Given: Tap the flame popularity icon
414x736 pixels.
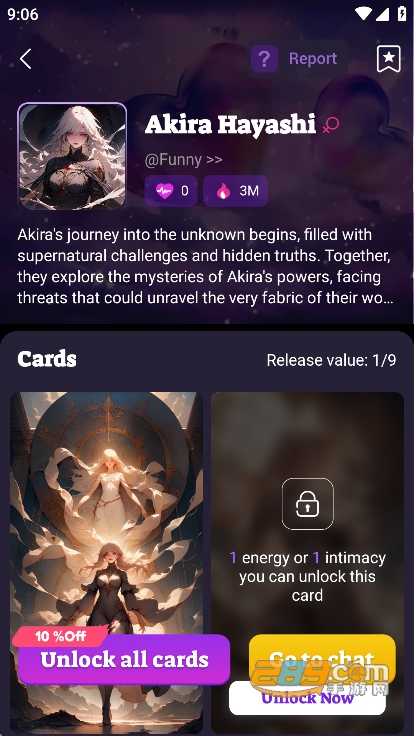Looking at the screenshot, I should 223,191.
